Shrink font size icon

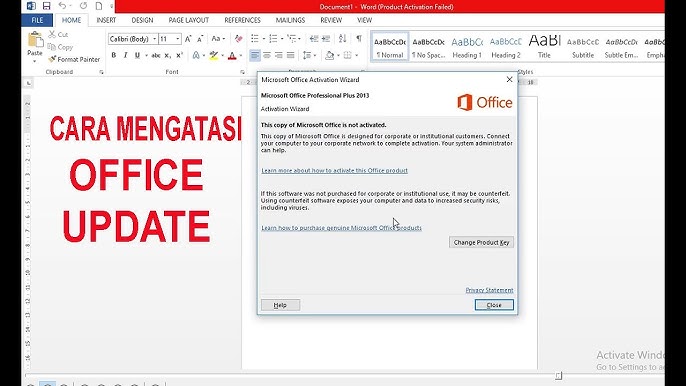(200, 39)
